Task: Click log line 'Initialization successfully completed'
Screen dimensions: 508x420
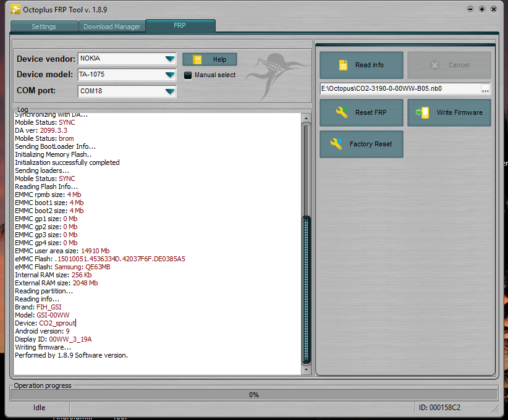Action: (x=67, y=162)
